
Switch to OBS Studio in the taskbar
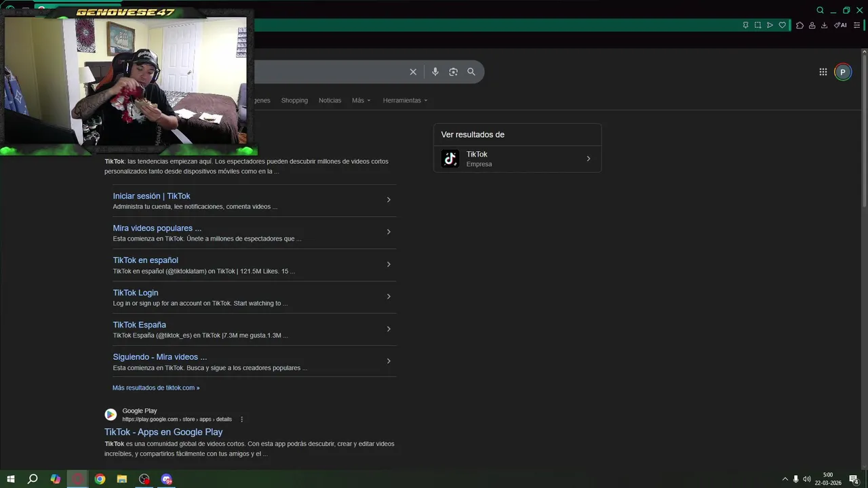(144, 479)
